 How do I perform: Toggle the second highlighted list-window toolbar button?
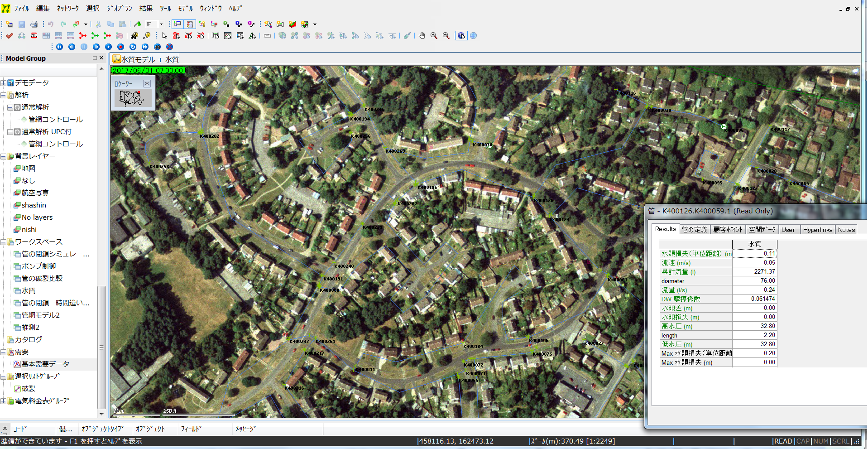pos(190,24)
